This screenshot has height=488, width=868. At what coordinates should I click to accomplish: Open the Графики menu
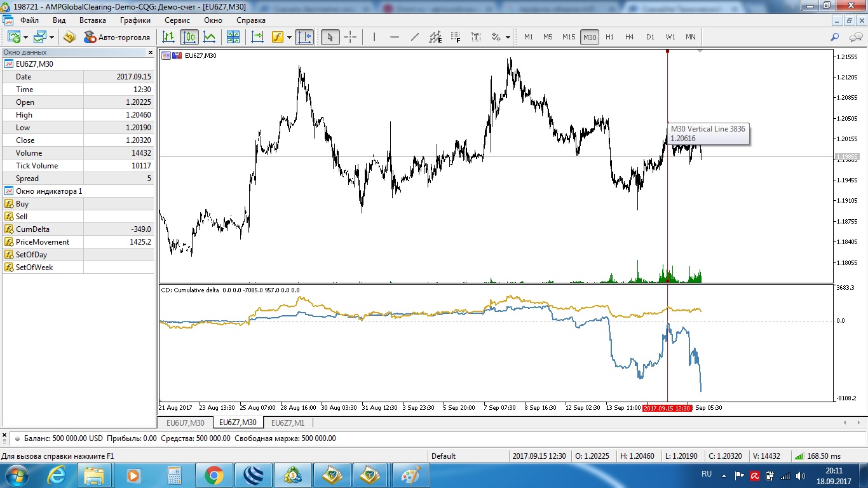click(x=135, y=20)
